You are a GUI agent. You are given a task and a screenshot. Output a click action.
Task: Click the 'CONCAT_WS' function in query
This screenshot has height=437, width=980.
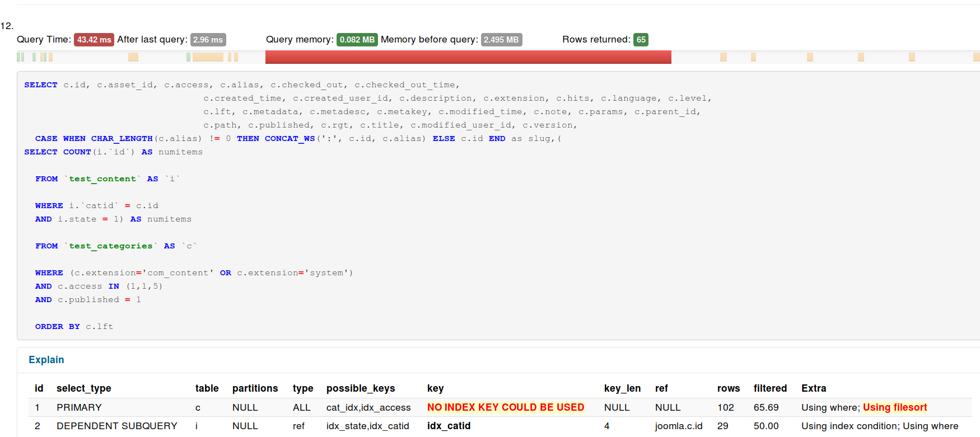(290, 138)
